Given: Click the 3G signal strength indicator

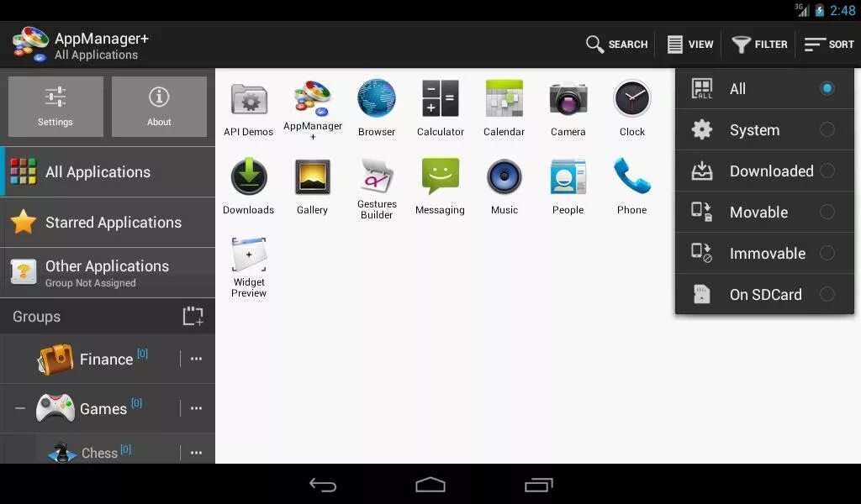Looking at the screenshot, I should pyautogui.click(x=801, y=10).
